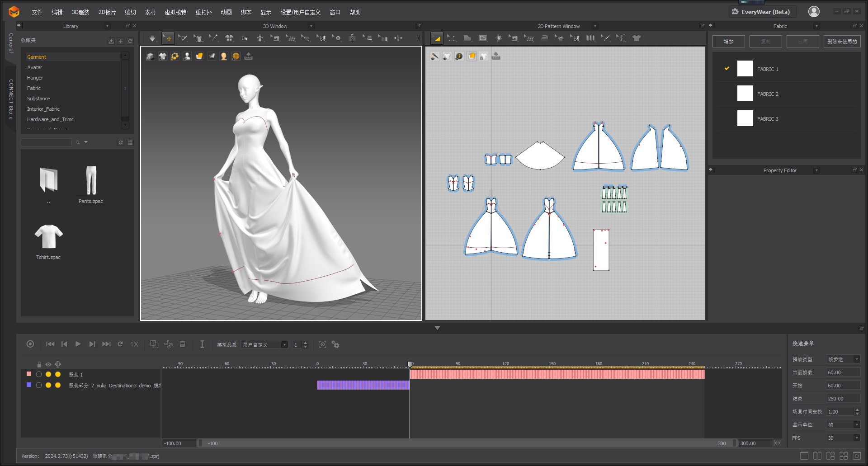Open the FPS 30 dropdown
868x466 pixels.
coord(843,438)
